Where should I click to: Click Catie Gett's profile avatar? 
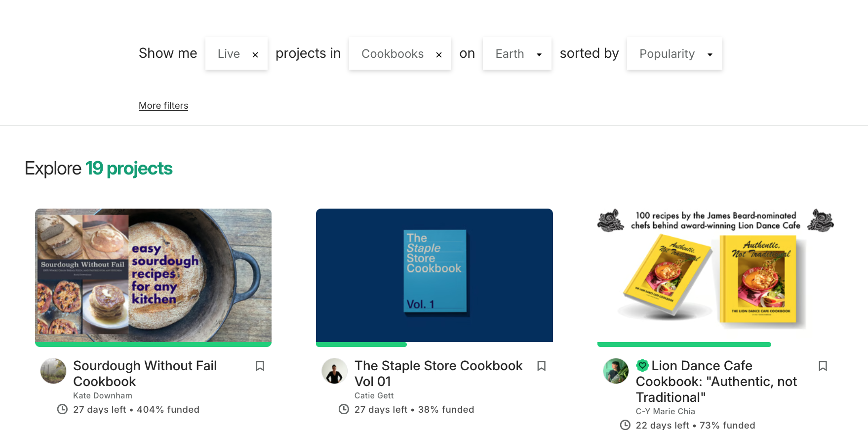click(335, 371)
